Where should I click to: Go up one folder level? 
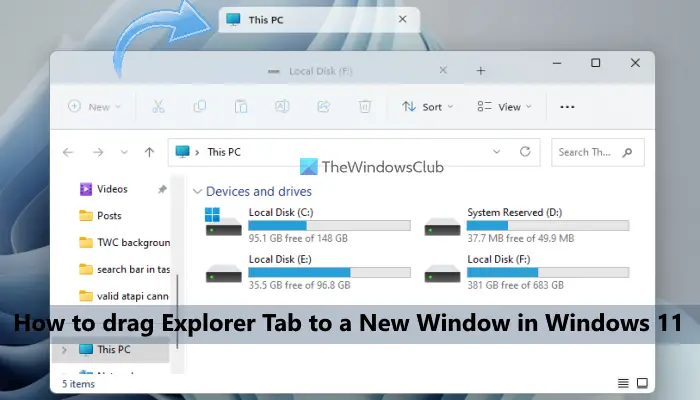pyautogui.click(x=149, y=152)
